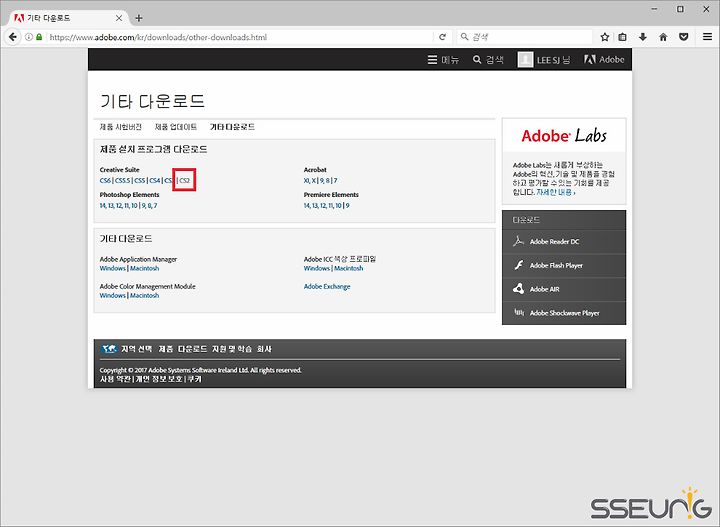Screen dimensions: 720x527
Task: Go back with the browser back arrow
Action: click(12, 37)
